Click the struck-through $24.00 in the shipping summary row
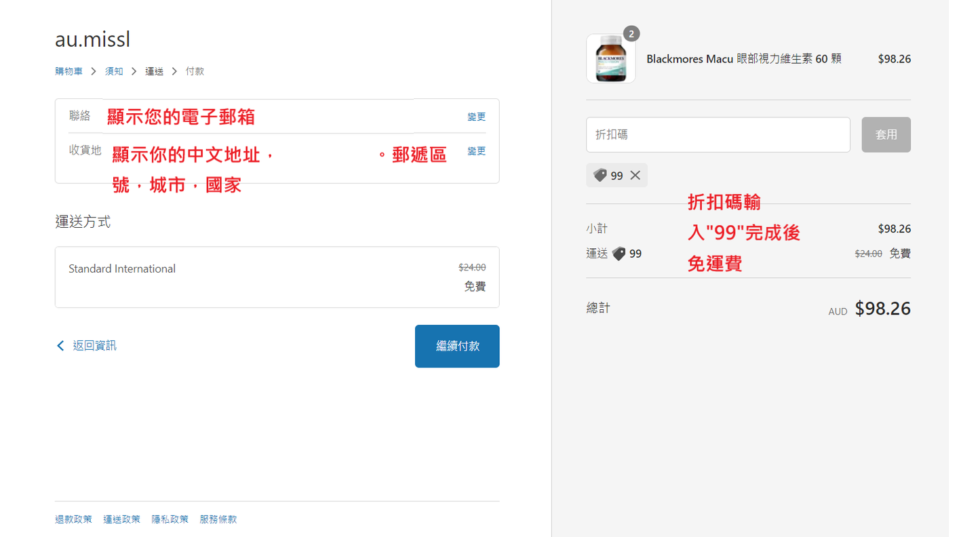This screenshot has width=980, height=537. tap(868, 254)
